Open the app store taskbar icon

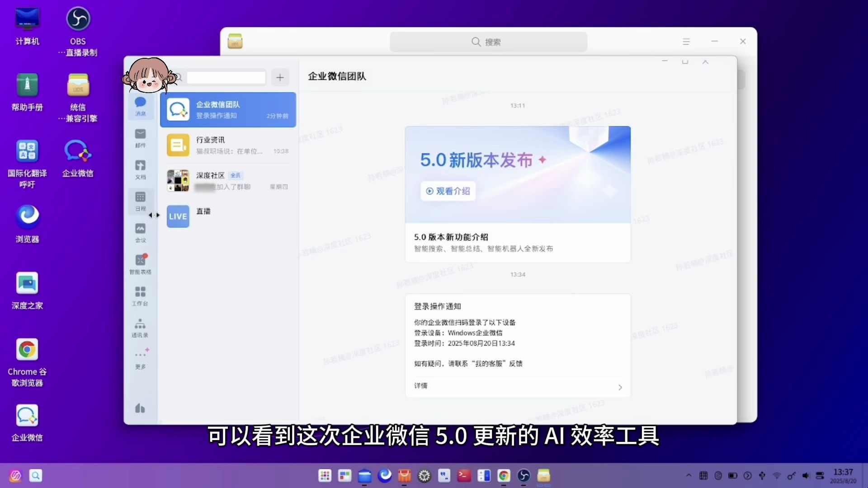[404, 475]
